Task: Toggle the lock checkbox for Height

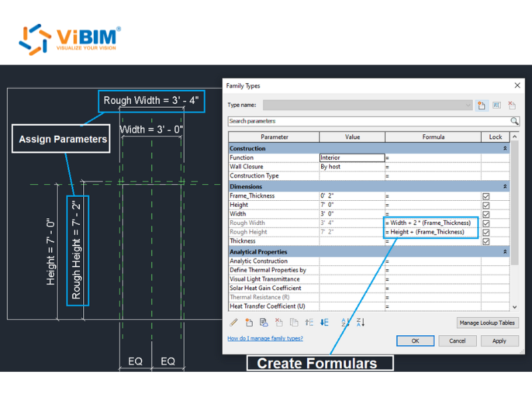Action: pos(486,205)
